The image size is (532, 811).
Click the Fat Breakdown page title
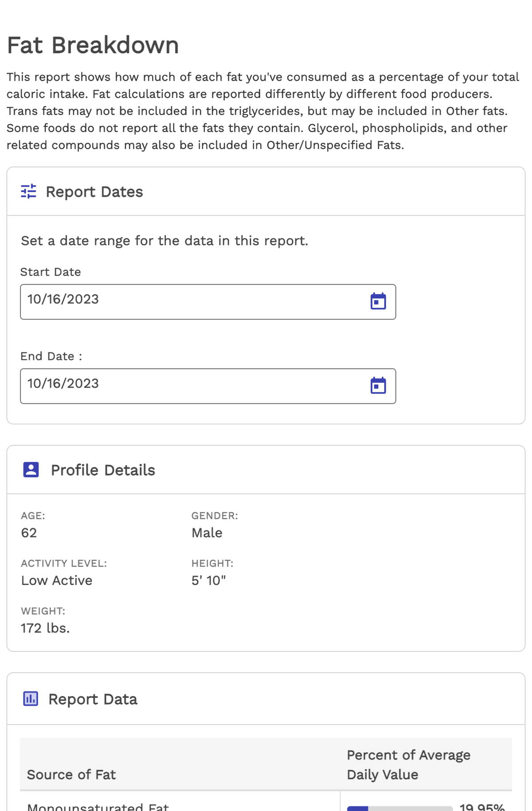point(93,45)
